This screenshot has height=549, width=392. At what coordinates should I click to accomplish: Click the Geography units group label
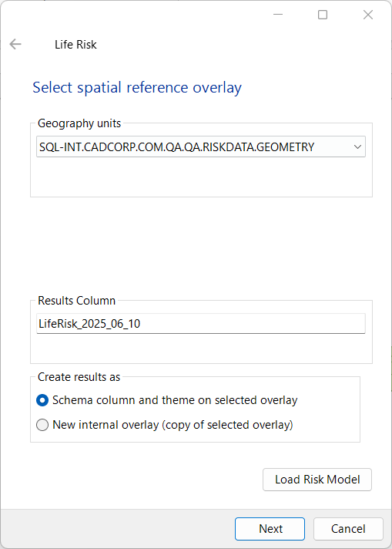(79, 123)
